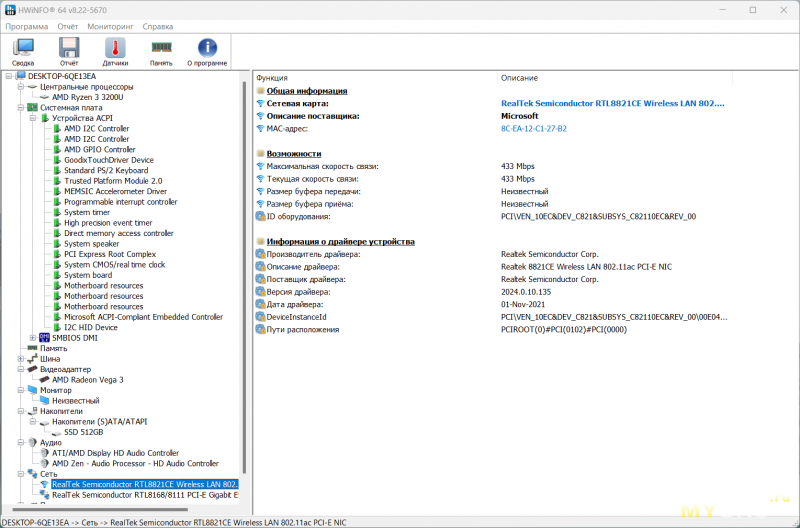Open the Сводка summary toolbar icon

23,47
